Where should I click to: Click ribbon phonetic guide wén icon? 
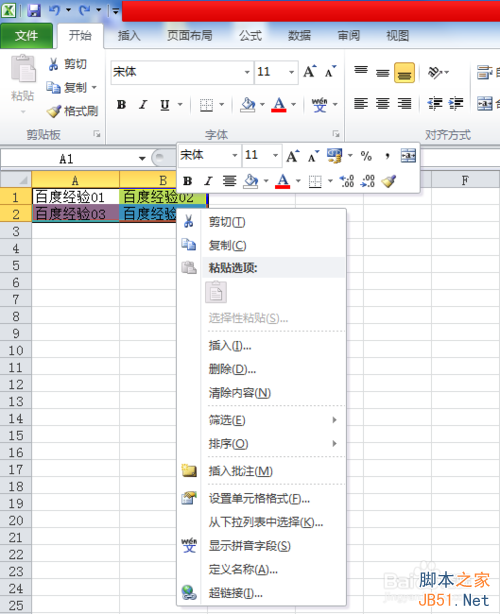319,105
